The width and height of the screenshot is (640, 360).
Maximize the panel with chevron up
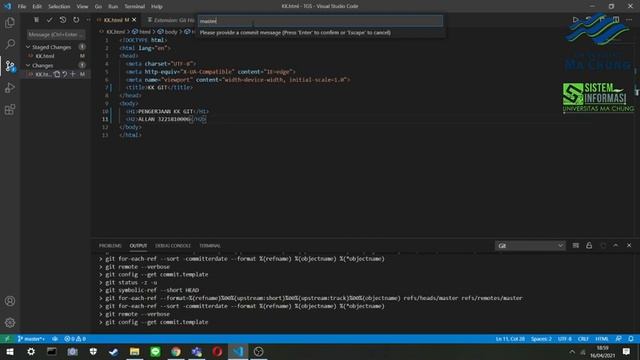click(616, 246)
